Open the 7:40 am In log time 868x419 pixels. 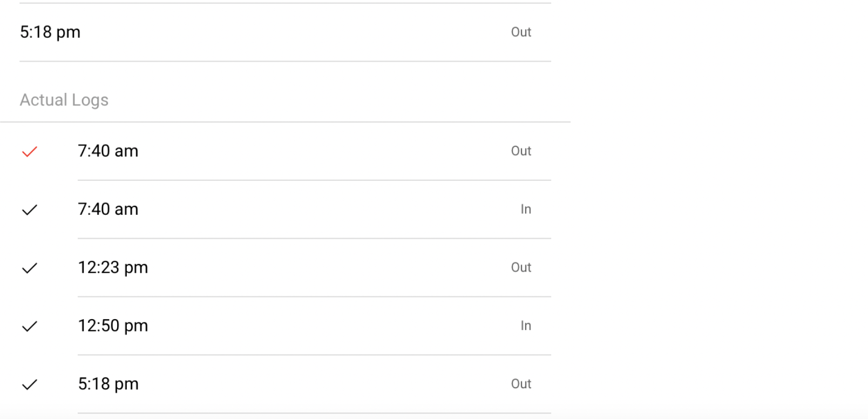pyautogui.click(x=108, y=209)
